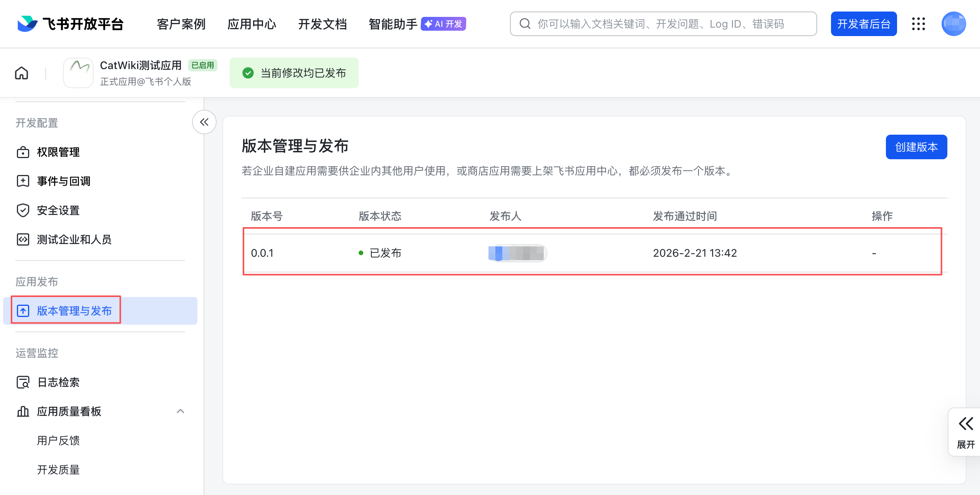Screen dimensions: 980x495
Task: Click the 应用质量看板 chart icon
Action: [x=23, y=411]
